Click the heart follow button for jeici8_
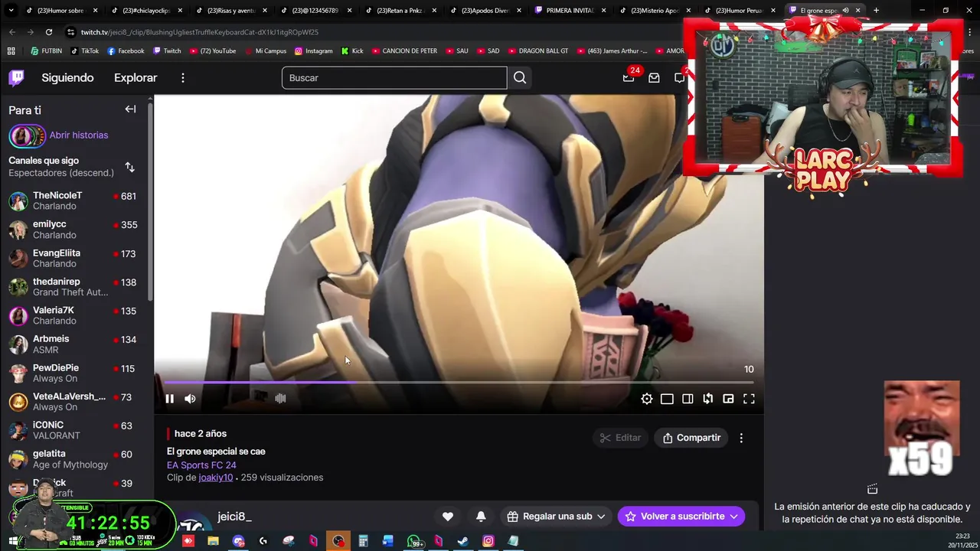980x551 pixels. (x=448, y=517)
